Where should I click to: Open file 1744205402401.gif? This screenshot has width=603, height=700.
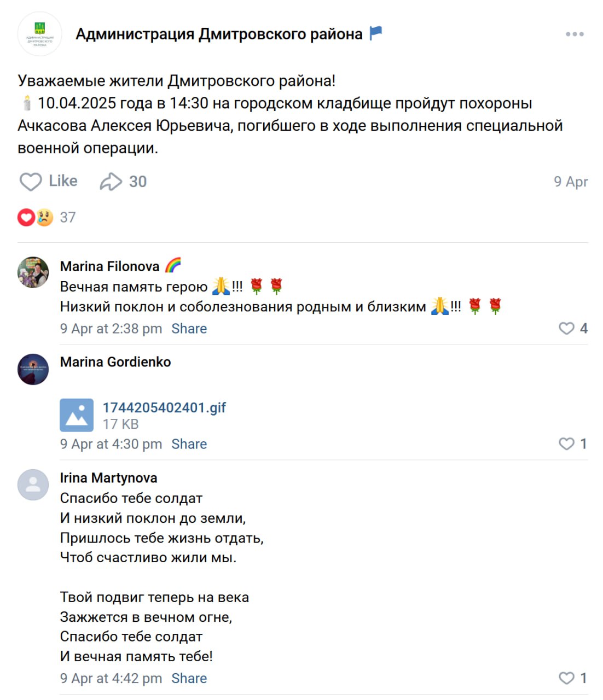(x=164, y=407)
